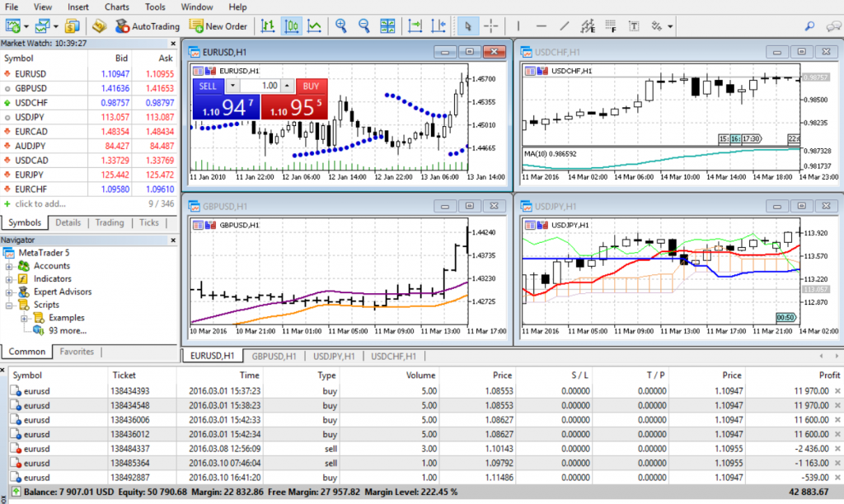Image resolution: width=844 pixels, height=504 pixels.
Task: Select GBPUSD row in Market Watch
Action: pos(30,87)
